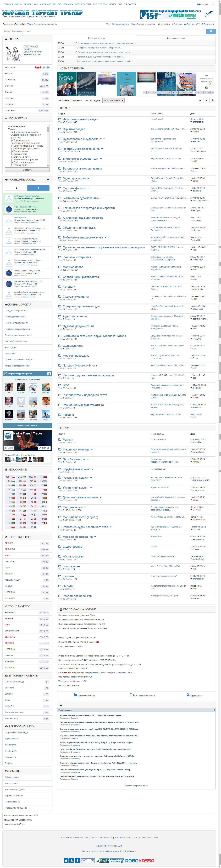This screenshot has width=221, height=868.
Task: Click the blue search button
Action: point(210,31)
